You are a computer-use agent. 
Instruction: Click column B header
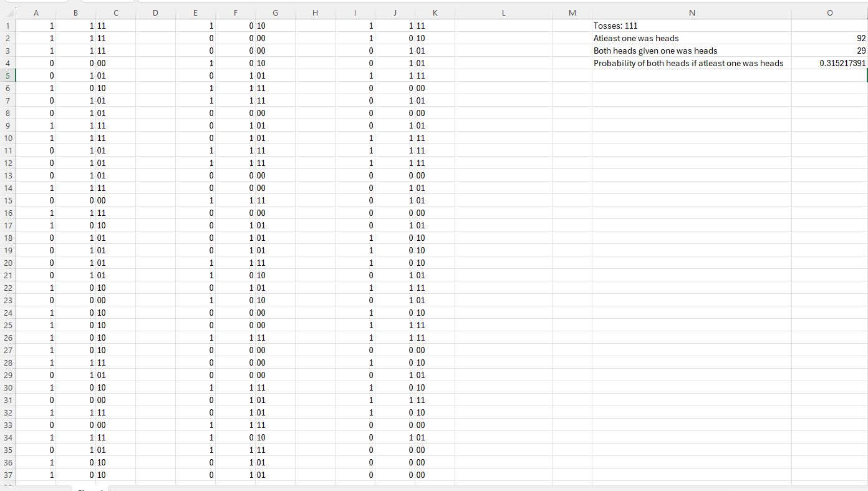pyautogui.click(x=75, y=12)
